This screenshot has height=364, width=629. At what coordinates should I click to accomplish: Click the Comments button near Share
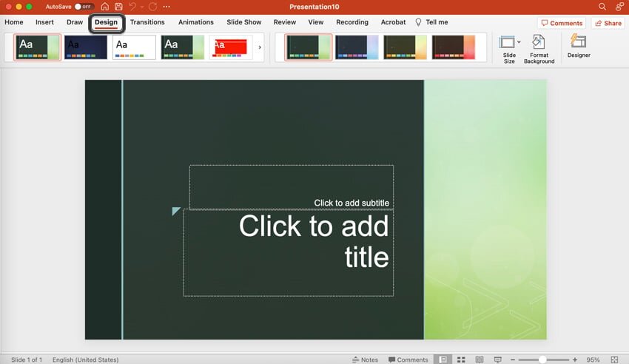coord(562,23)
